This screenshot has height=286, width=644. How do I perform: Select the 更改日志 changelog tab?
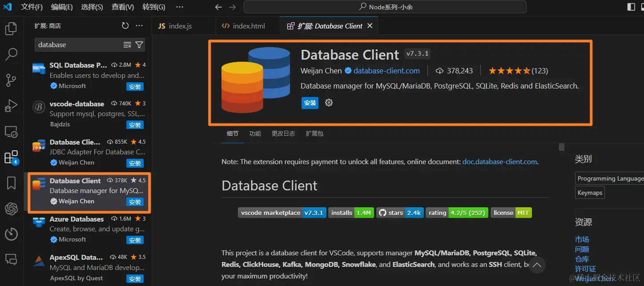[x=283, y=133]
